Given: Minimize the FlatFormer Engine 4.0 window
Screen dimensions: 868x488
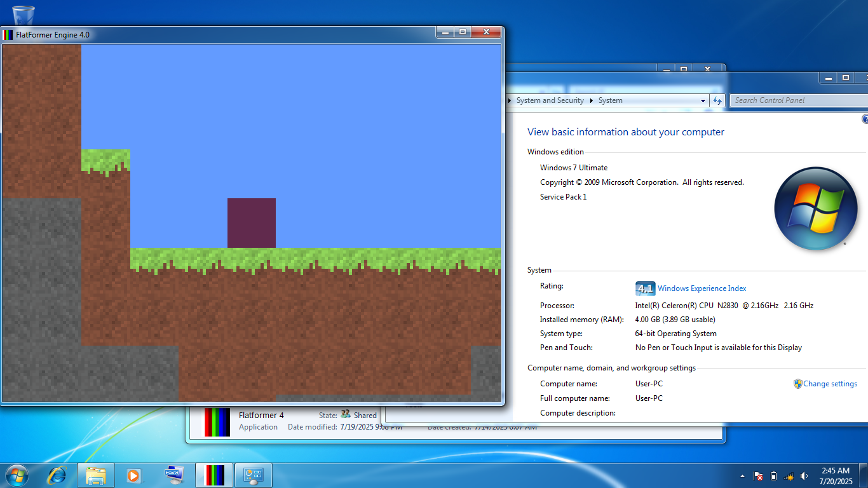Looking at the screenshot, I should pyautogui.click(x=445, y=32).
